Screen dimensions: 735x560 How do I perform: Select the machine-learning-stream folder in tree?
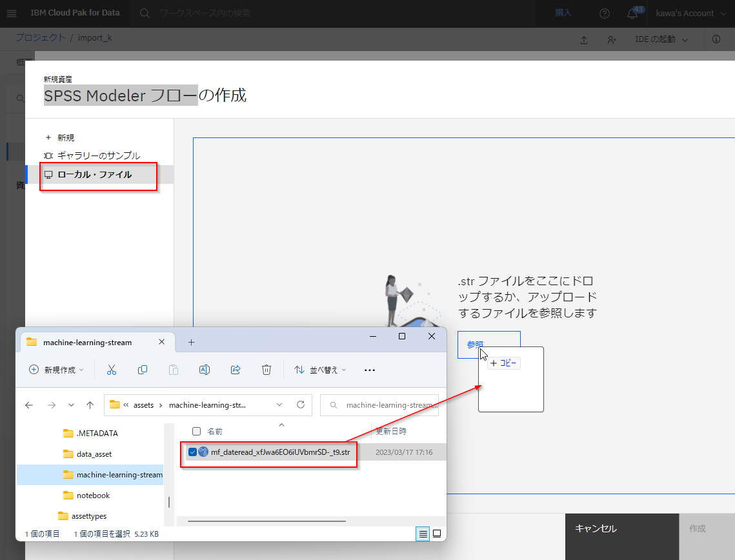pyautogui.click(x=90, y=475)
